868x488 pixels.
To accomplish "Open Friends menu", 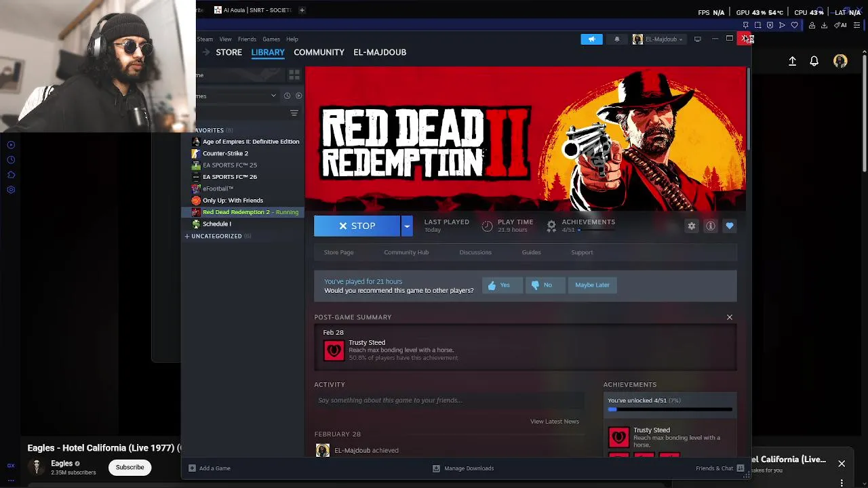I will [x=247, y=39].
